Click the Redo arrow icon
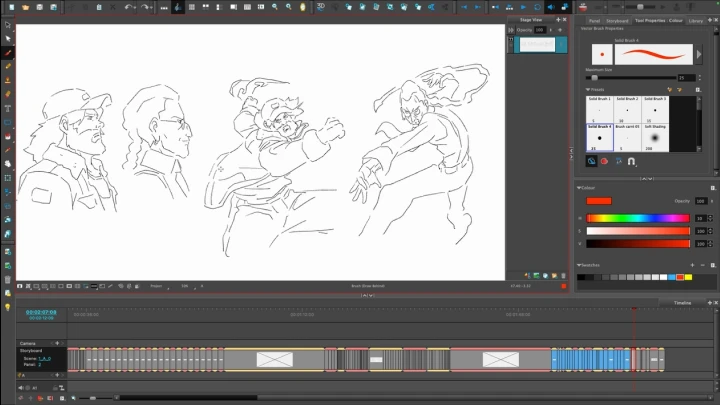This screenshot has width=720, height=405. pyautogui.click(x=146, y=7)
